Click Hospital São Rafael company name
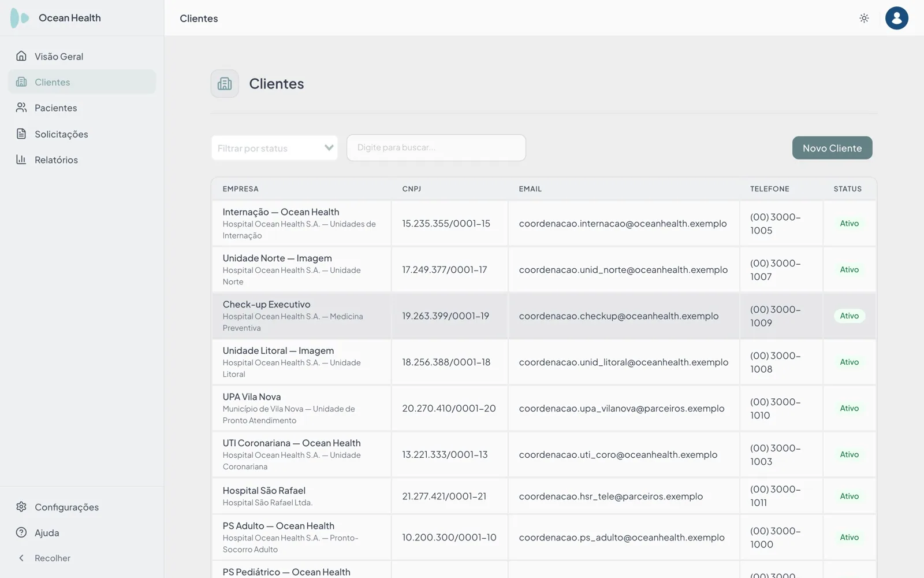Image resolution: width=924 pixels, height=578 pixels. click(x=264, y=491)
